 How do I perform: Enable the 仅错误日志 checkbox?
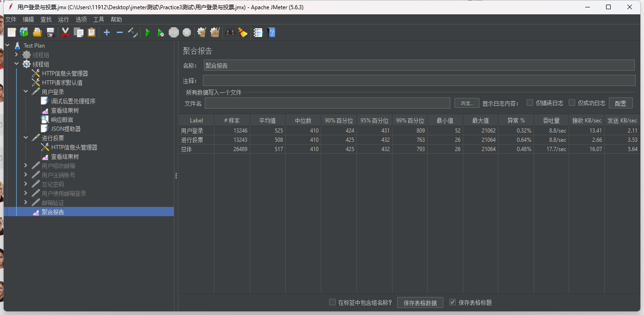click(530, 103)
